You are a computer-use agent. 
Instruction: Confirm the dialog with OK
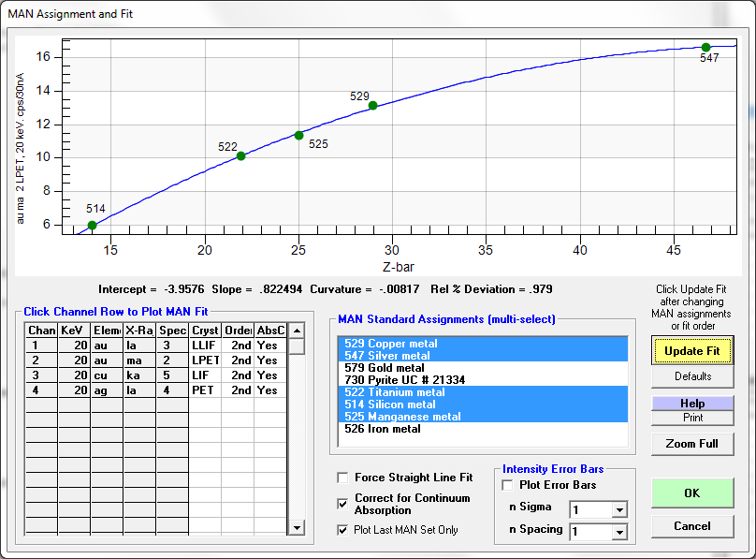[692, 493]
